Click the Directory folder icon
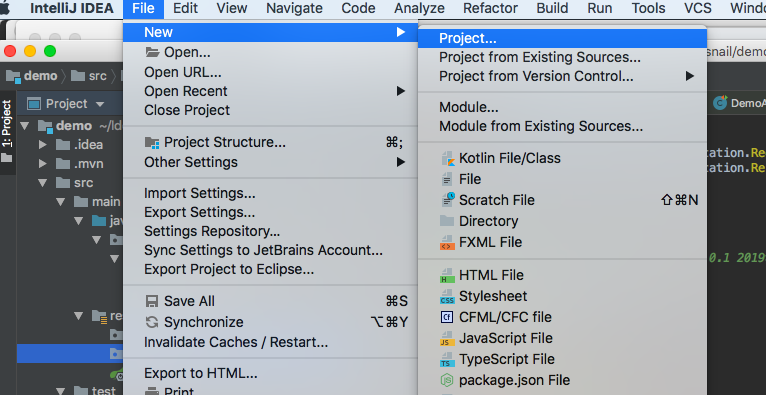The image size is (766, 395). pyautogui.click(x=447, y=221)
